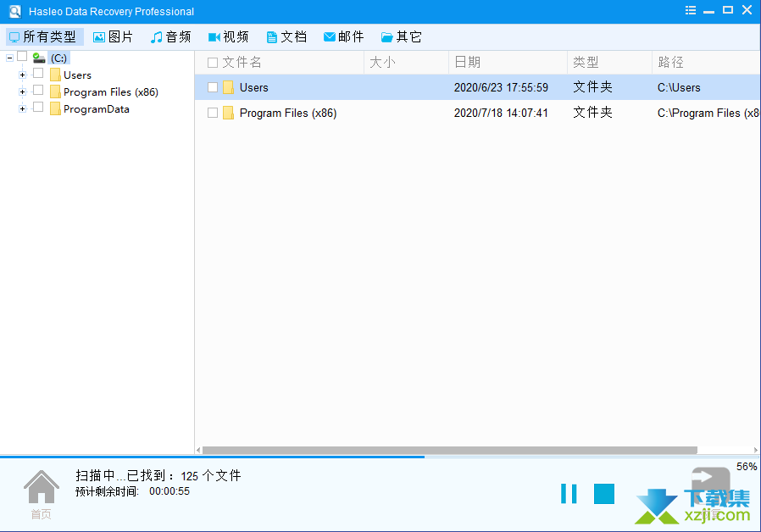Sort by the 日期 date column header

coord(468,63)
